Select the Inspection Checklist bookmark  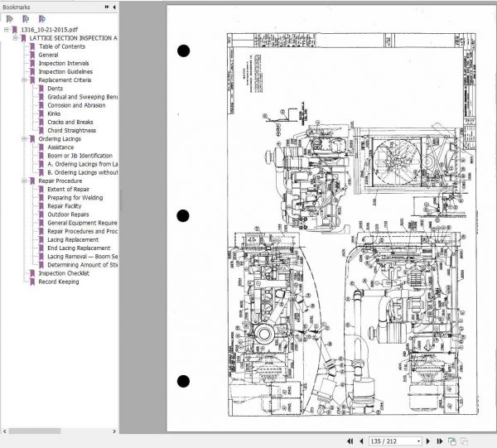64,273
